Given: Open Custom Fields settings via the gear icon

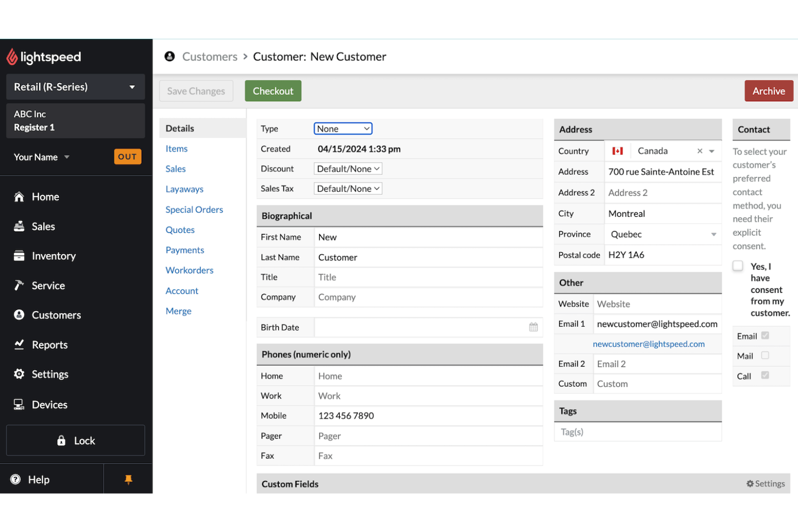Looking at the screenshot, I should coord(749,483).
